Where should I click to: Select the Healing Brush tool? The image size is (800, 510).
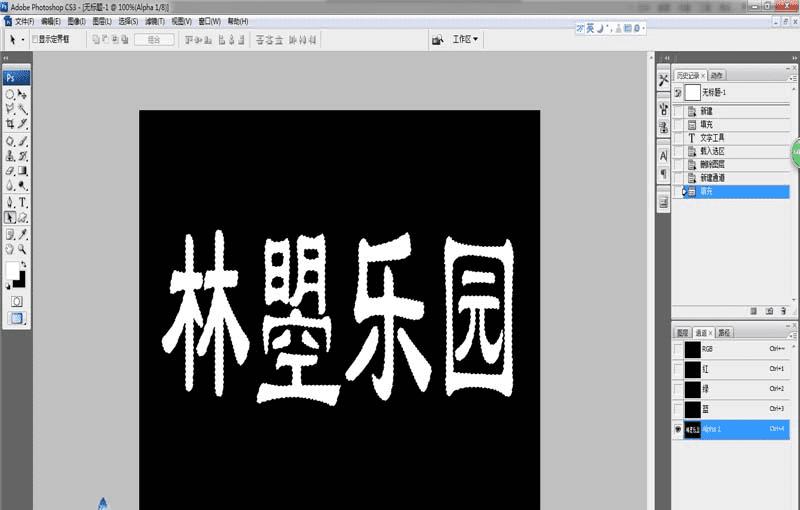tap(10, 141)
